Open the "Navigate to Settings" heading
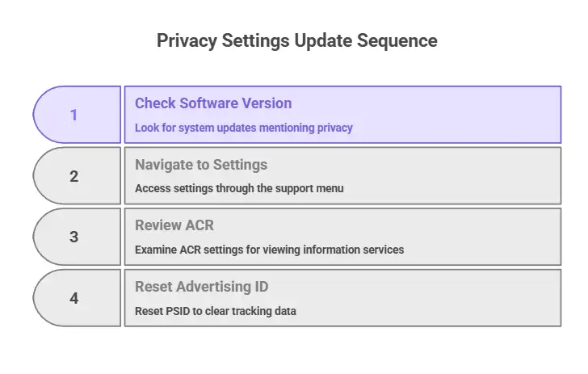This screenshot has width=588, height=374. tap(201, 165)
